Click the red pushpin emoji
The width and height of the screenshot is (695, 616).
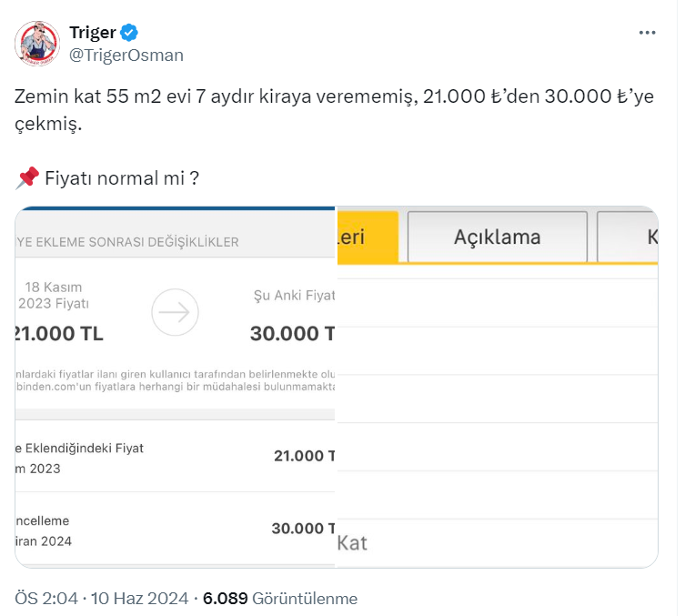(26, 178)
